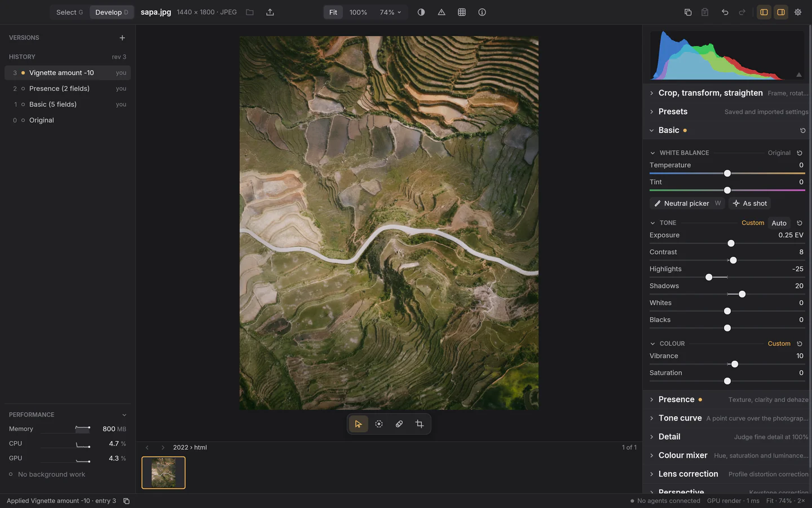Click the info icon in the top toolbar
This screenshot has width=812, height=508.
[482, 12]
